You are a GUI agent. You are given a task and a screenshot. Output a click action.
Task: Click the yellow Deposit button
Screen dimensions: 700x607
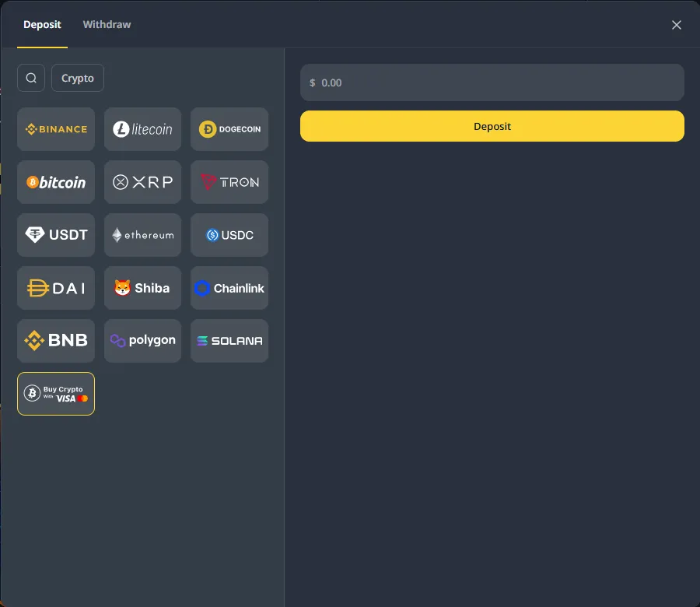click(x=492, y=126)
